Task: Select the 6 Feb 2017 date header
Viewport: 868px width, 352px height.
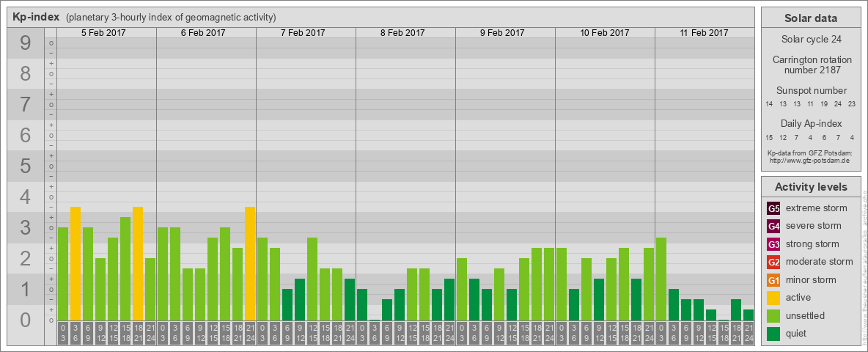Action: [x=203, y=33]
